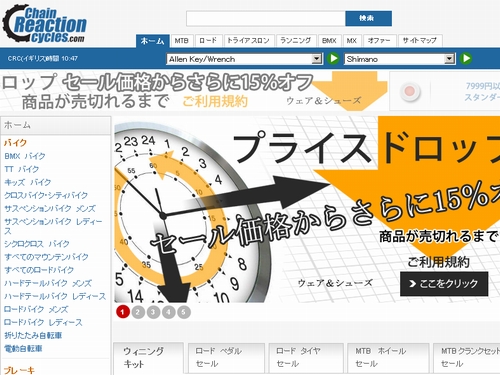Go to banner slide 1

coord(123,312)
